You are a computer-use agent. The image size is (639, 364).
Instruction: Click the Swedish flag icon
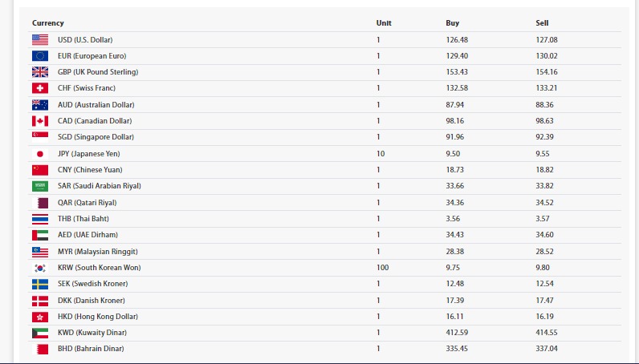[x=40, y=284]
